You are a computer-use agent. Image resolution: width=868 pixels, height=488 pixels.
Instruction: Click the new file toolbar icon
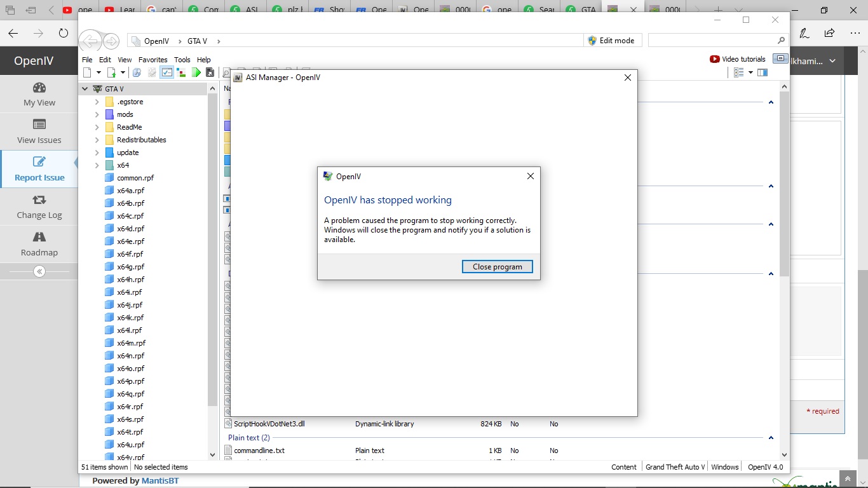tap(87, 72)
